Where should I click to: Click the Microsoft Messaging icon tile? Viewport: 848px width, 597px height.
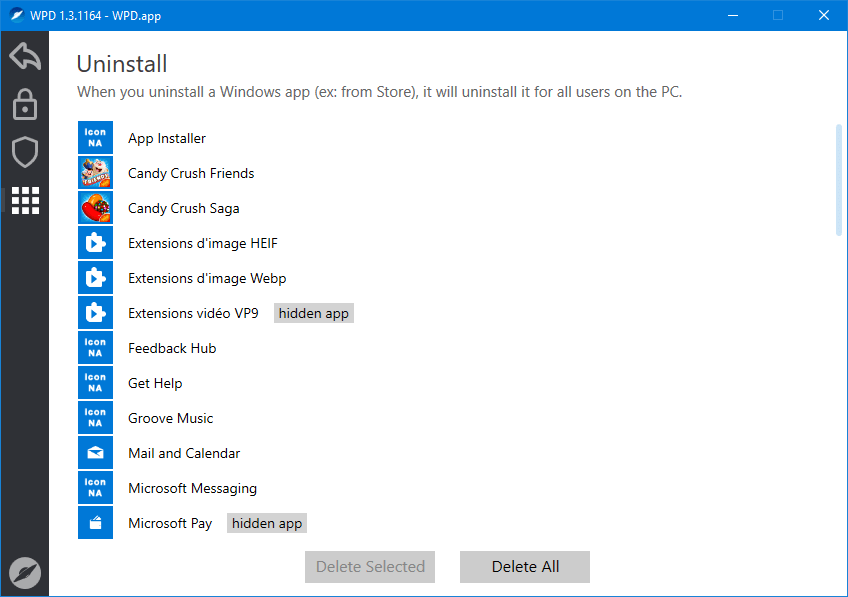[x=95, y=488]
